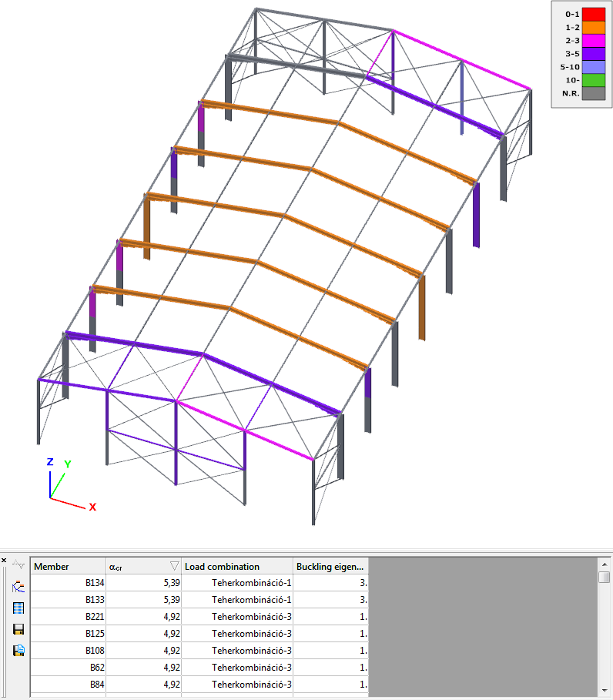Click the sort triangle in αcr header
This screenshot has height=700, width=613.
point(175,566)
